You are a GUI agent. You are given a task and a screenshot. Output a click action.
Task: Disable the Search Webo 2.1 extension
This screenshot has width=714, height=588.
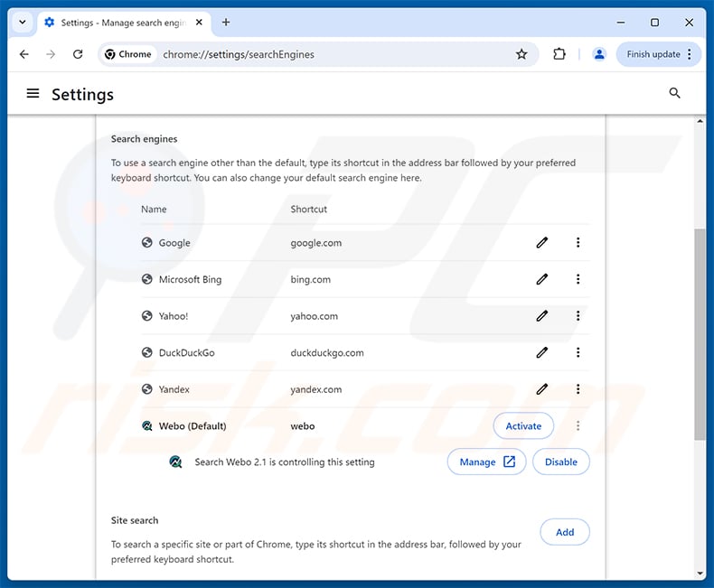[x=561, y=462]
